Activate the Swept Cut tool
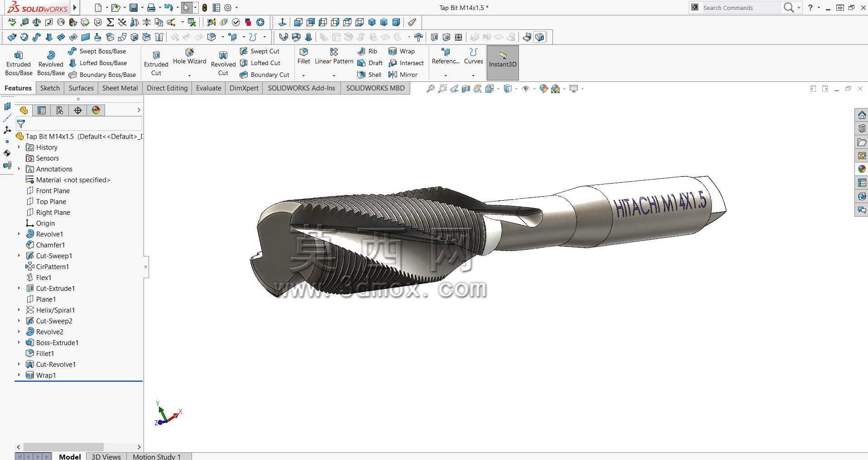This screenshot has height=460, width=868. [259, 51]
